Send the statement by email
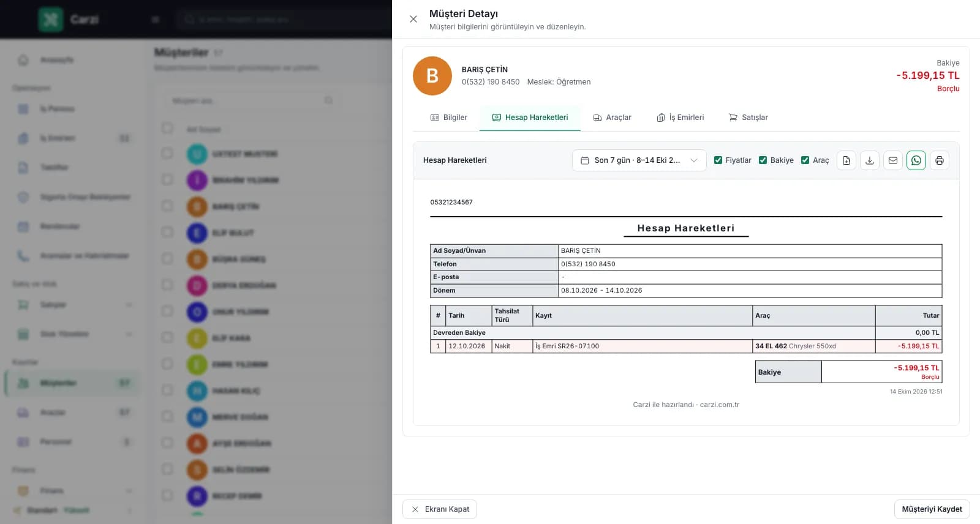Screen dimensions: 980x524 [893, 160]
